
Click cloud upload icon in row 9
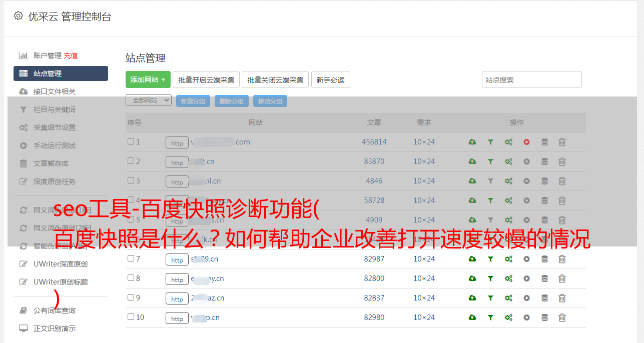point(472,298)
